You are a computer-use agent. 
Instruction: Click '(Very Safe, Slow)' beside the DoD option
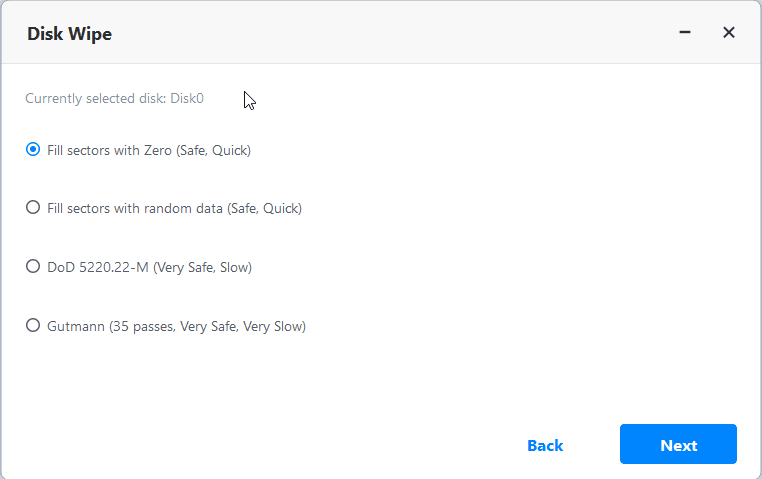click(202, 267)
